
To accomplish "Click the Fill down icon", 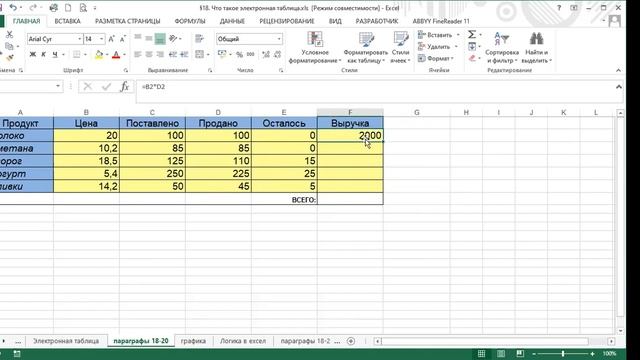I will click(x=472, y=46).
